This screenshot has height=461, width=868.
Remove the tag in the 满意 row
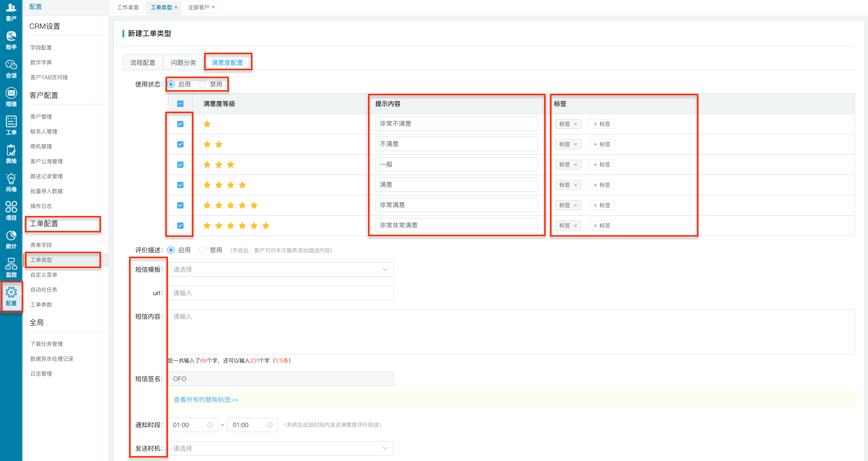tap(576, 185)
